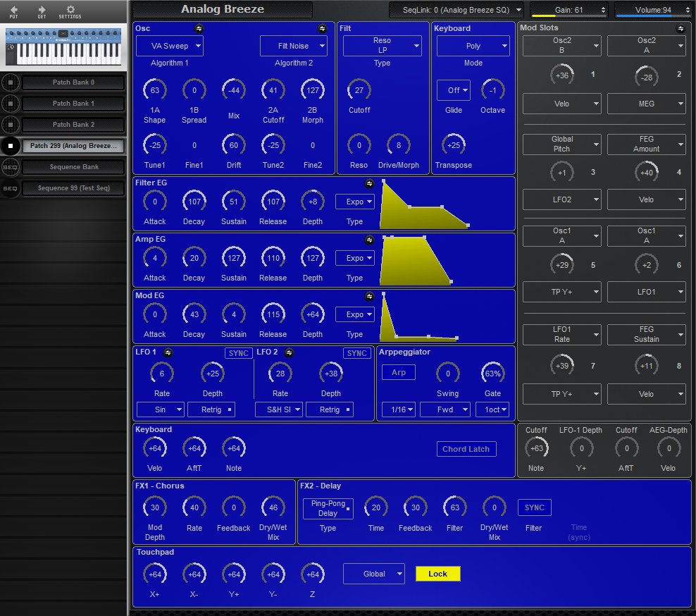Click the synth keyboard thumbnail image
This screenshot has height=616, width=696.
63,47
